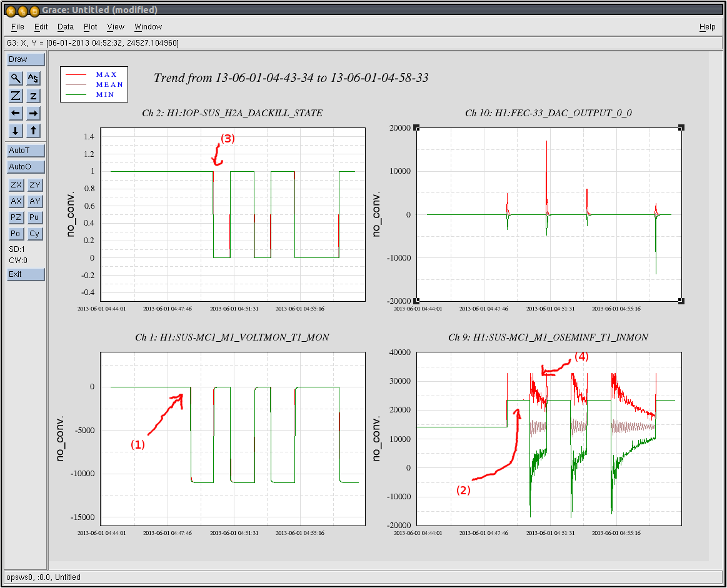
Task: Click the Exit button
Action: point(26,274)
